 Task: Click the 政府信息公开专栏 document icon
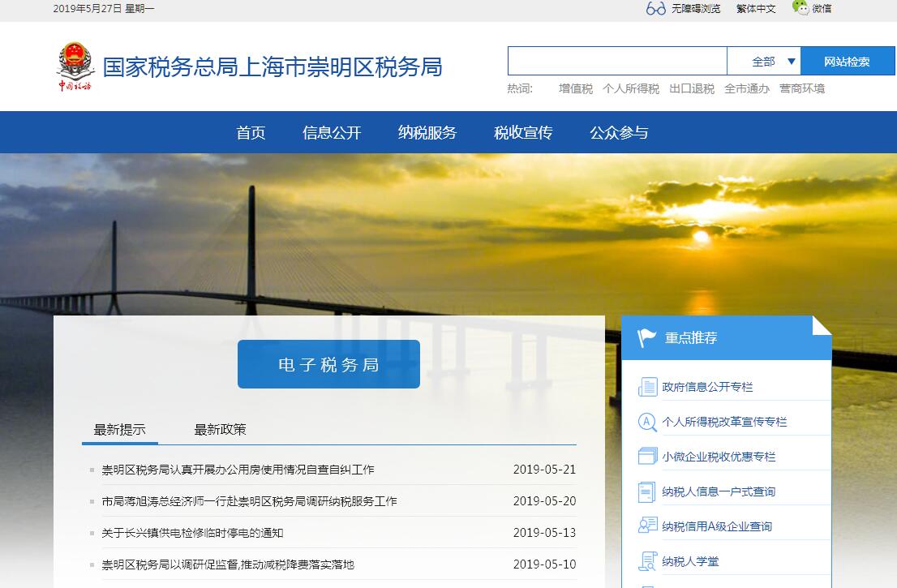pyautogui.click(x=647, y=387)
